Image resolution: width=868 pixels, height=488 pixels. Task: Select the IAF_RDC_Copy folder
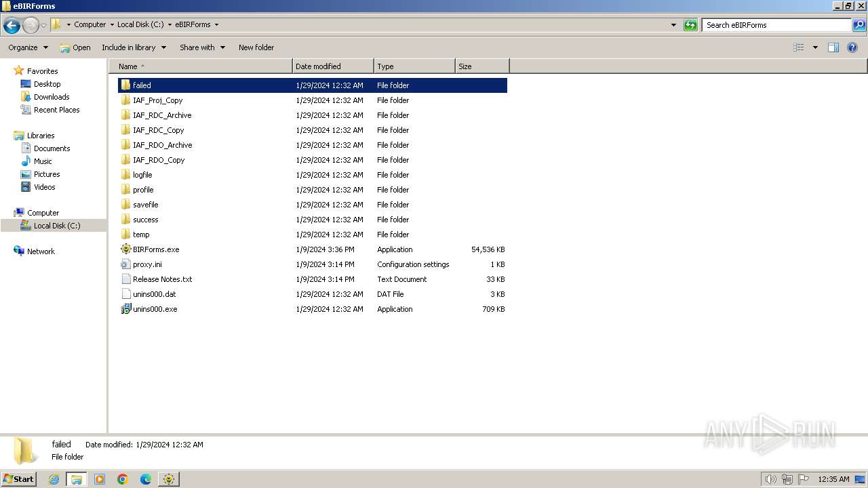pos(312,130)
